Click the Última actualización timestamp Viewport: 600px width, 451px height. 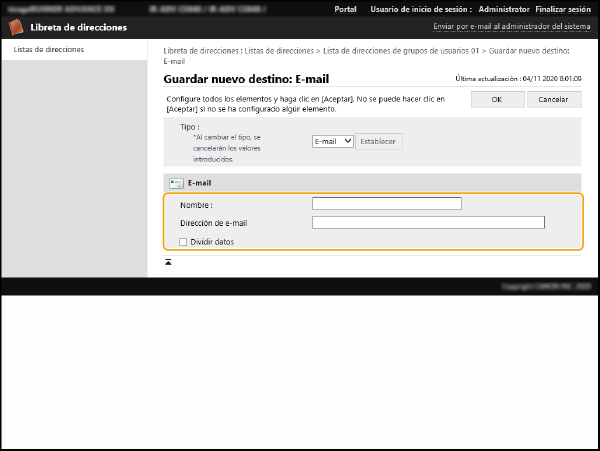[x=518, y=78]
